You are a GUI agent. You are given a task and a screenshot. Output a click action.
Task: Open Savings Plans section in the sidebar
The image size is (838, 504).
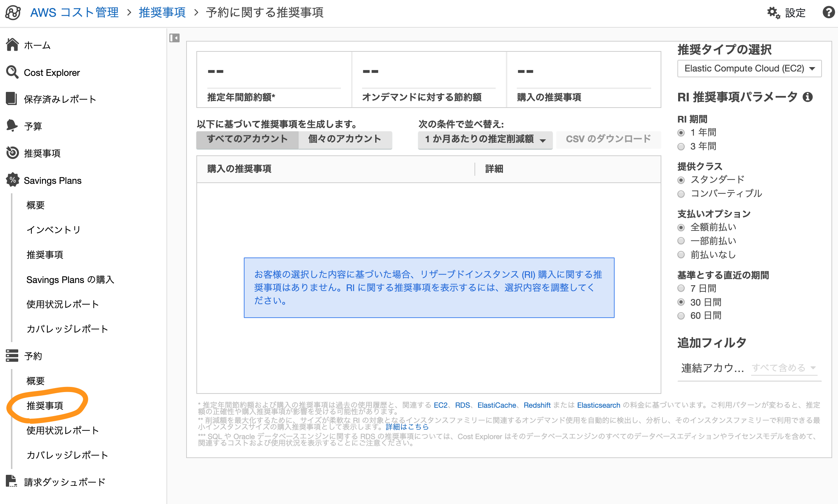(x=53, y=180)
